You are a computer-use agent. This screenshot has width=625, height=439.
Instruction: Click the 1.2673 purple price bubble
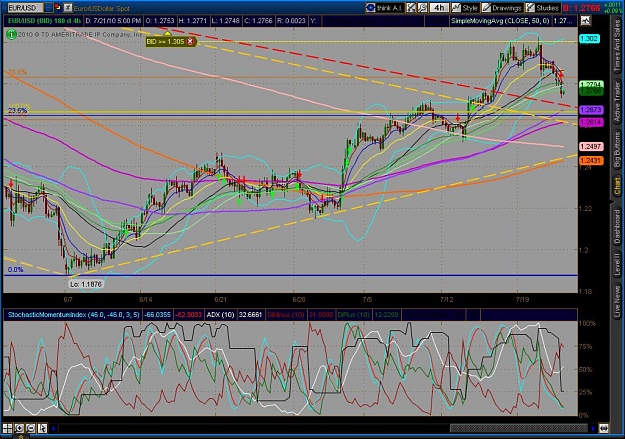pos(591,110)
